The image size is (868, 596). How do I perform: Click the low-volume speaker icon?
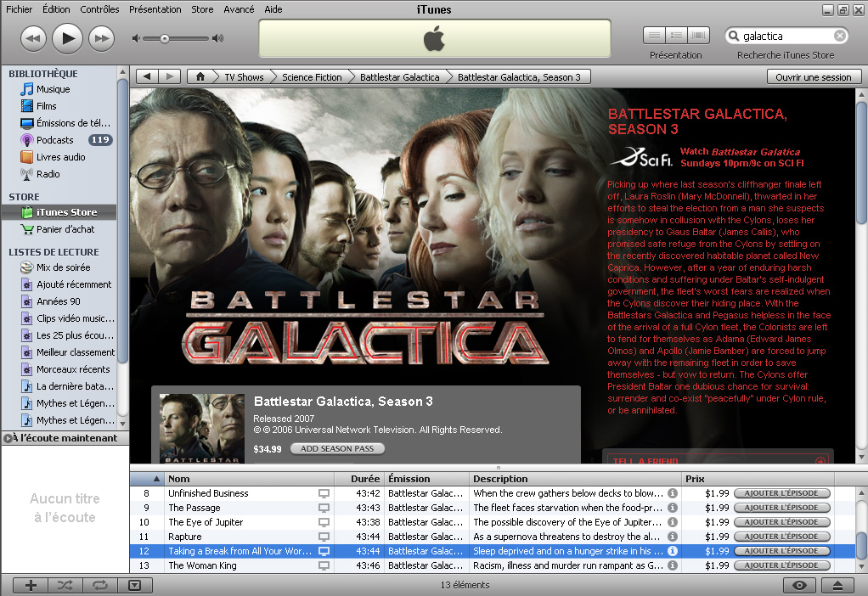pyautogui.click(x=136, y=38)
